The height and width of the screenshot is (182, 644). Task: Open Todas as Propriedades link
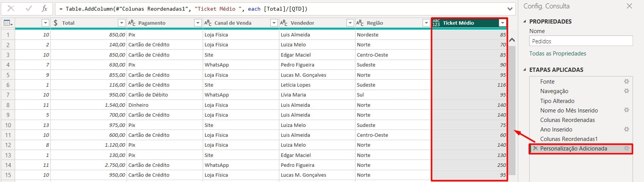pos(558,54)
